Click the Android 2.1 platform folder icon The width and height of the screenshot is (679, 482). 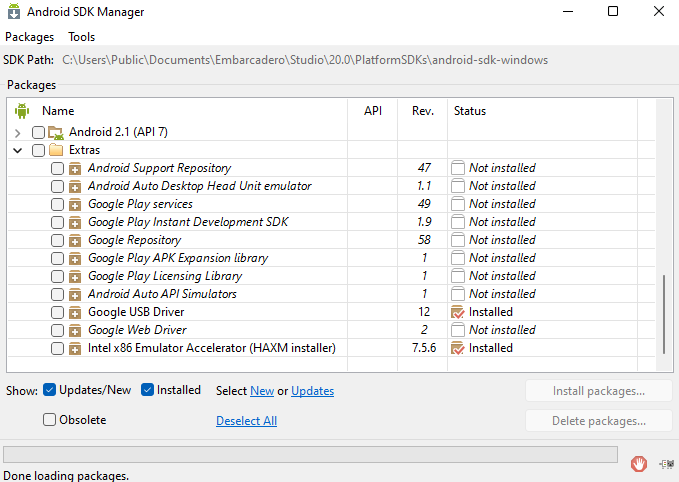coord(56,132)
